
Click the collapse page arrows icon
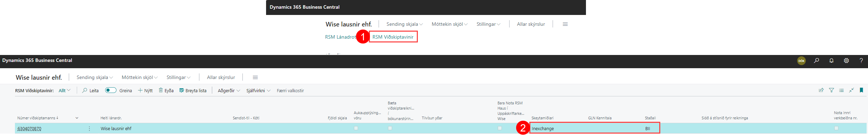(x=851, y=90)
